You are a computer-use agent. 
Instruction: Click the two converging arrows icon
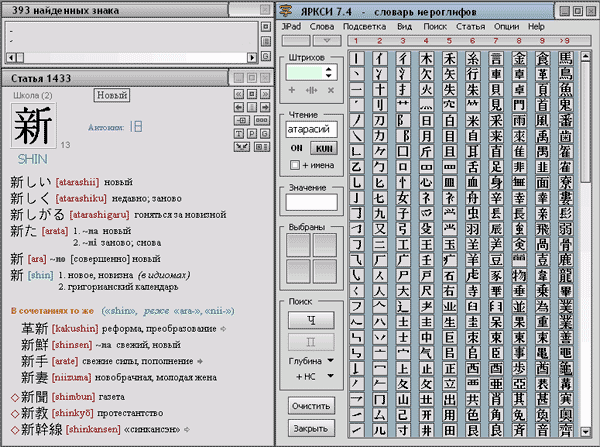pyautogui.click(x=242, y=147)
